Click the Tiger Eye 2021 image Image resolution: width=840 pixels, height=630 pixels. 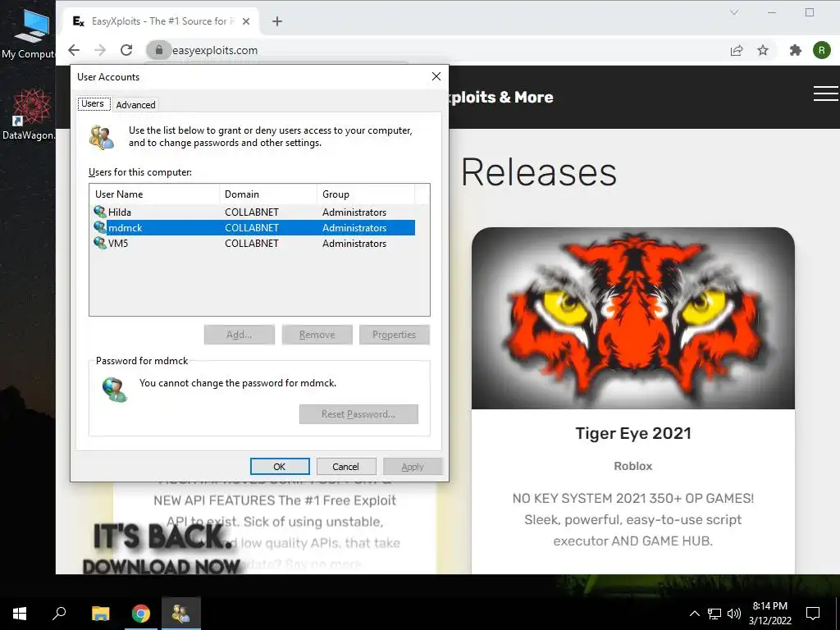632,318
